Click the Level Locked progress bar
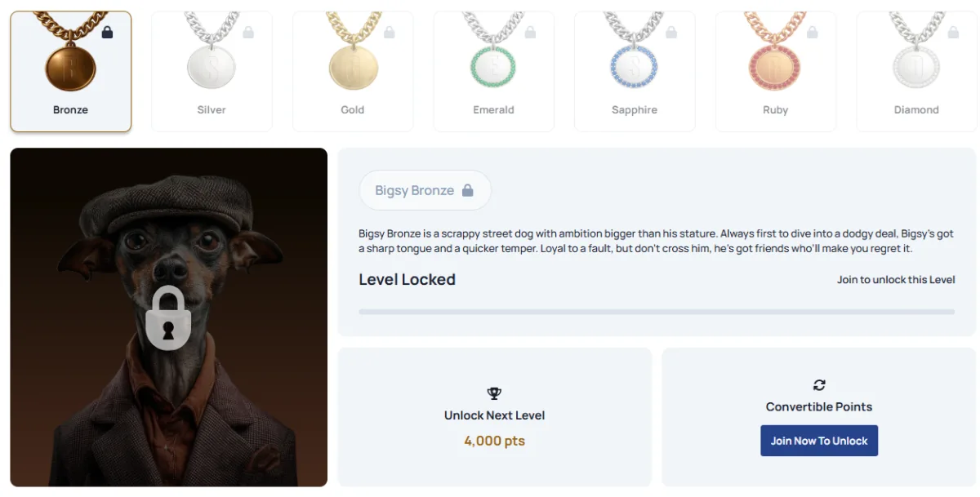The width and height of the screenshot is (980, 497). coord(656,311)
